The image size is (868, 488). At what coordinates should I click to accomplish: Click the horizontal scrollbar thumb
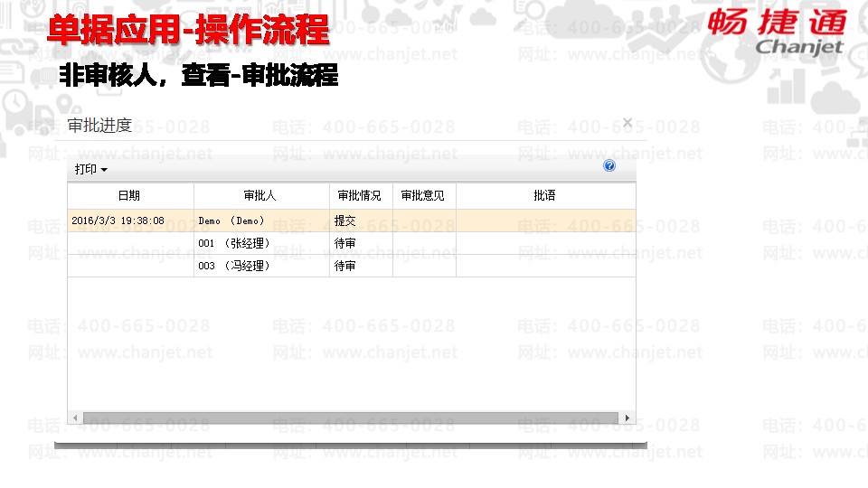(x=351, y=418)
